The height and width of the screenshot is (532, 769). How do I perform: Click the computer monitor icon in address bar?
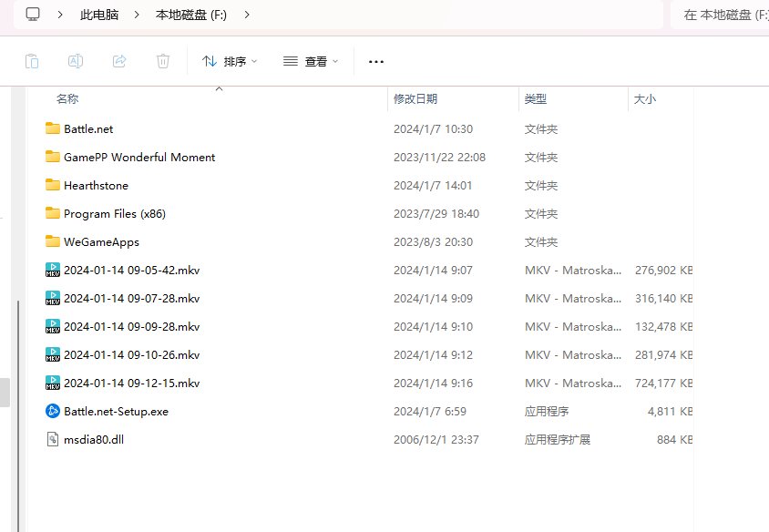click(33, 15)
